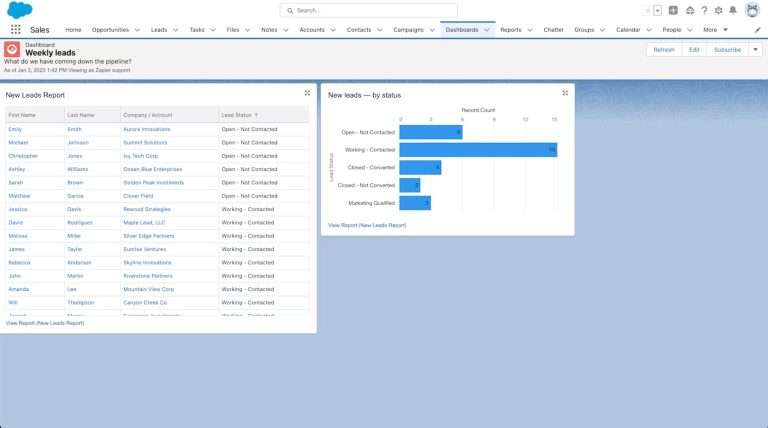Expand the People tab chevron
The width and height of the screenshot is (768, 428).
point(690,30)
